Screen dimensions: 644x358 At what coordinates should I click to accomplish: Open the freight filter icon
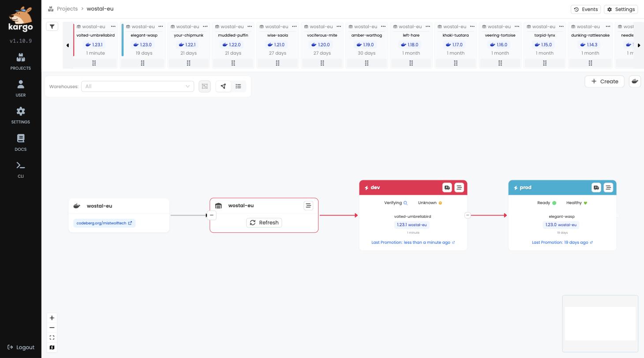[52, 26]
